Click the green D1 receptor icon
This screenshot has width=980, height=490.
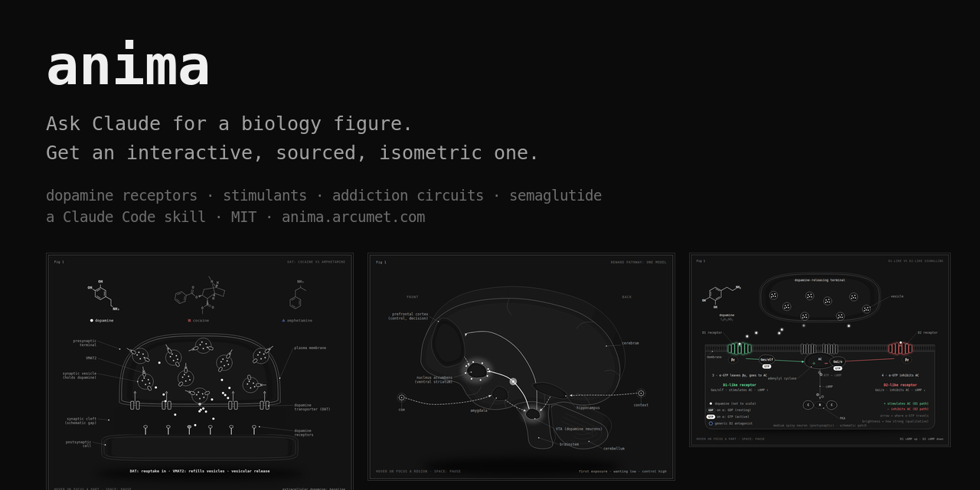[740, 348]
